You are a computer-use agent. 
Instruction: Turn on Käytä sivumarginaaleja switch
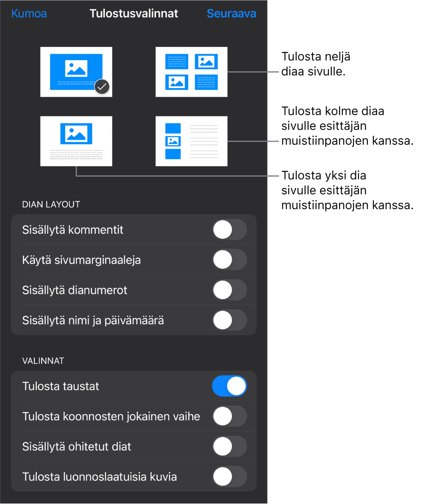(229, 260)
